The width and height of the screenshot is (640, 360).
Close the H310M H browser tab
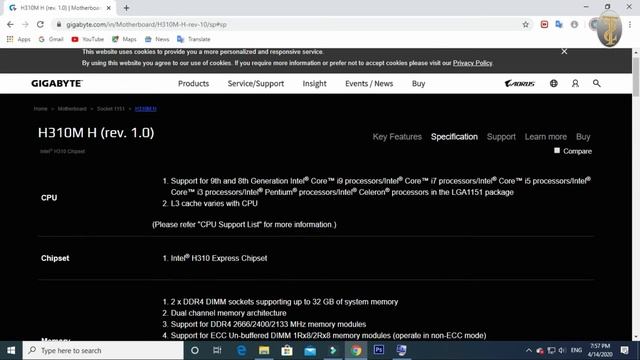[x=109, y=8]
